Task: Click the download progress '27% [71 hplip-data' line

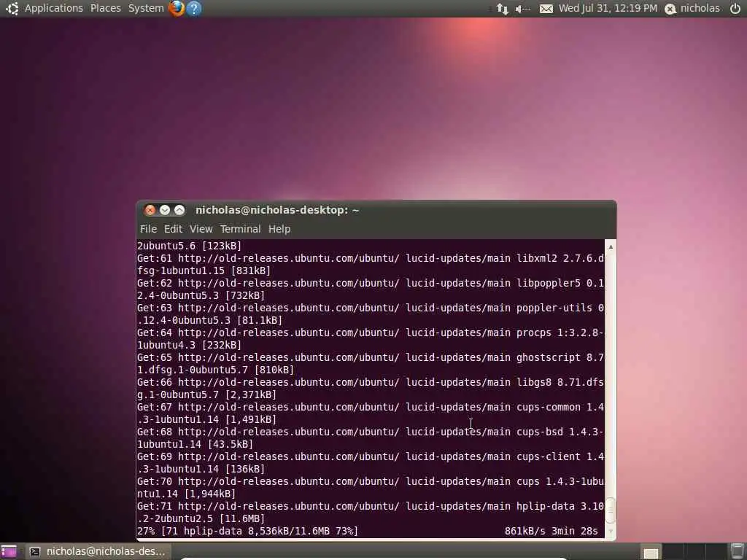Action: (x=248, y=531)
